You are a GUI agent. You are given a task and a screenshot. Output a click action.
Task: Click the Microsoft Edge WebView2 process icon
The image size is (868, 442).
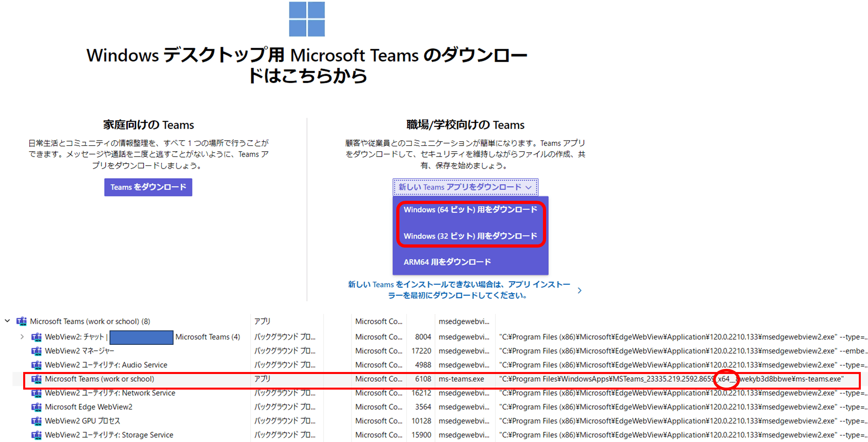point(36,407)
